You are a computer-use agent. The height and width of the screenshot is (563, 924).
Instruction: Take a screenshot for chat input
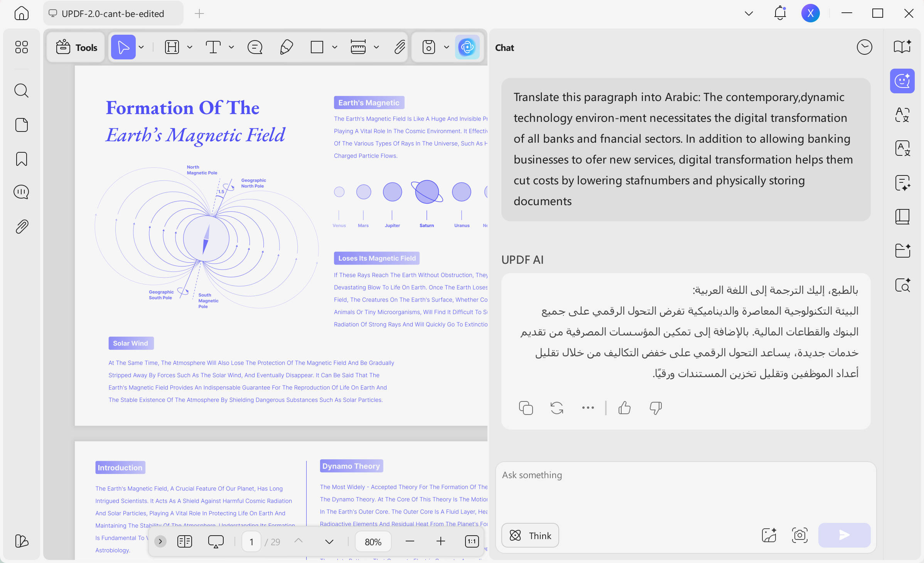800,535
